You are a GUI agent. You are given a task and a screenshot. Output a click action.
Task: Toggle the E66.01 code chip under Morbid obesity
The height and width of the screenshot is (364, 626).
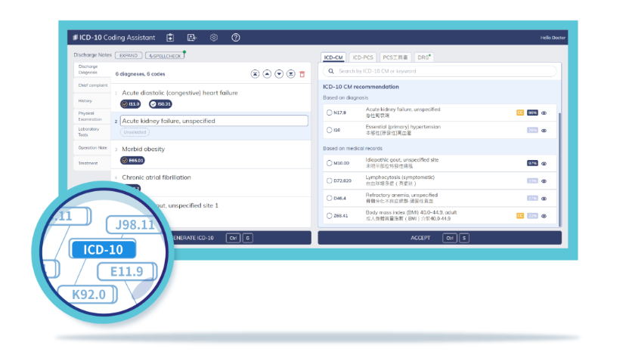[x=132, y=161]
